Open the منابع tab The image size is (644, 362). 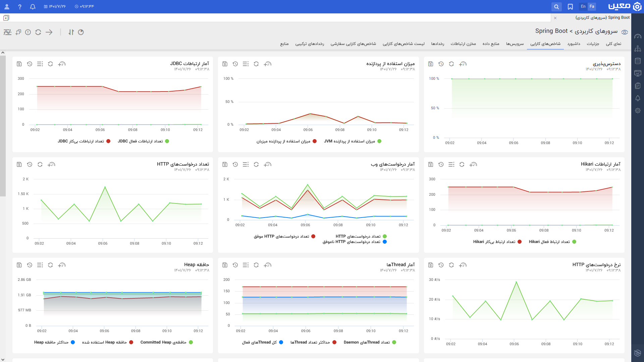click(284, 44)
